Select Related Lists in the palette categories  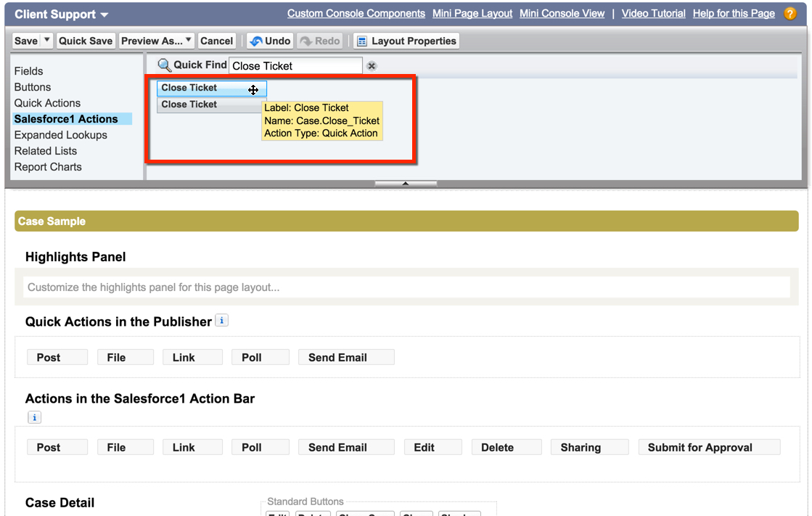point(46,151)
